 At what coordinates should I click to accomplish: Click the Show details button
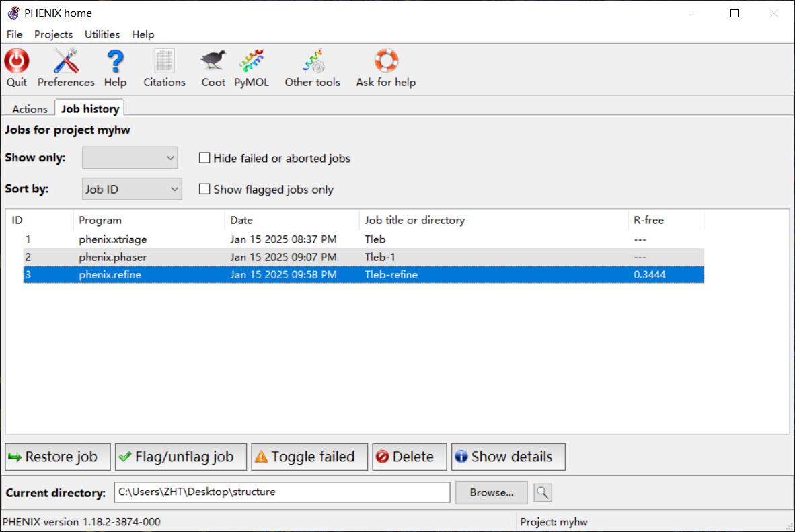pyautogui.click(x=508, y=457)
